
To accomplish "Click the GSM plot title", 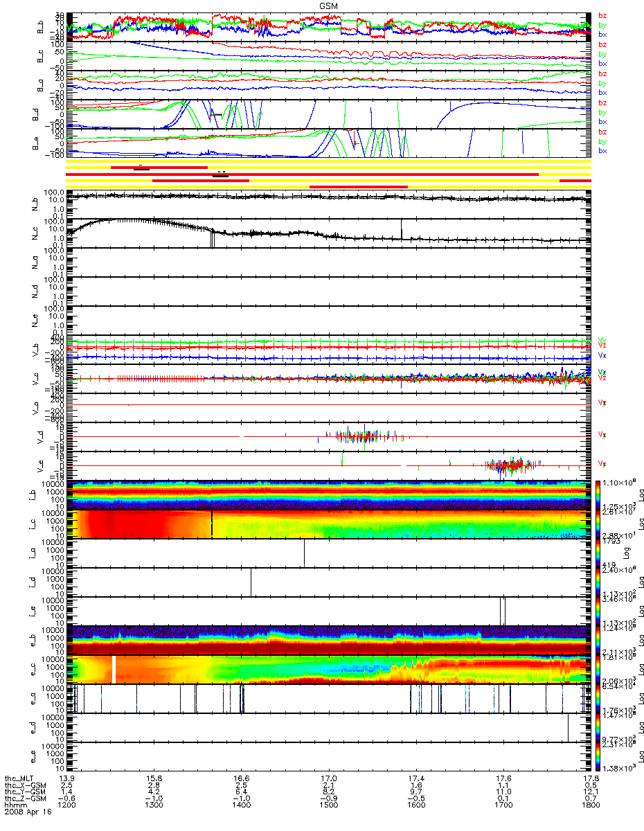I will [x=328, y=5].
